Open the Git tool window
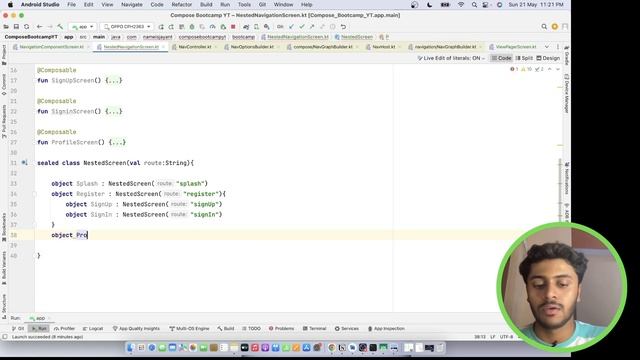 (x=18, y=329)
